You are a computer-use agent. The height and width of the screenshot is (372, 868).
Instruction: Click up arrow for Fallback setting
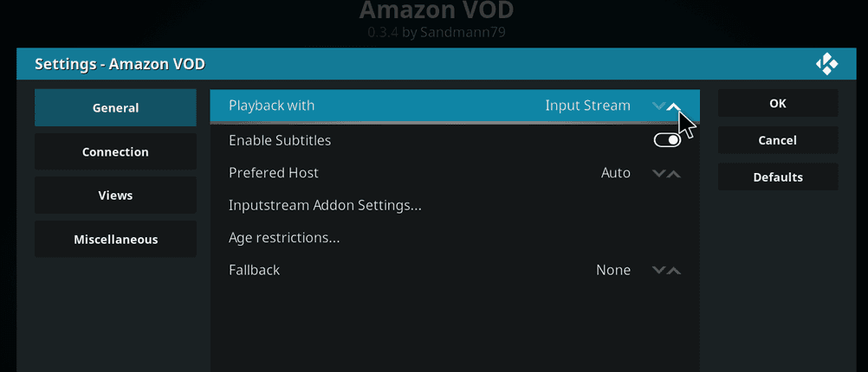(x=675, y=270)
